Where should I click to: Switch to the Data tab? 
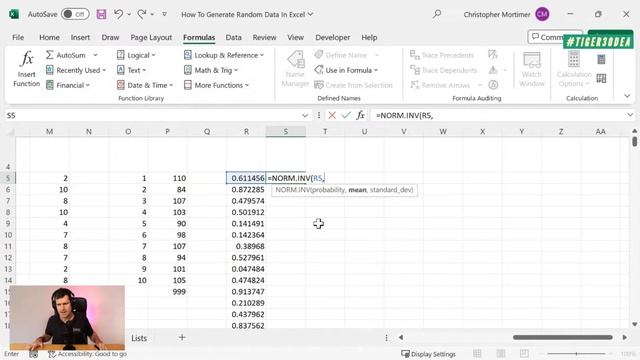(233, 37)
